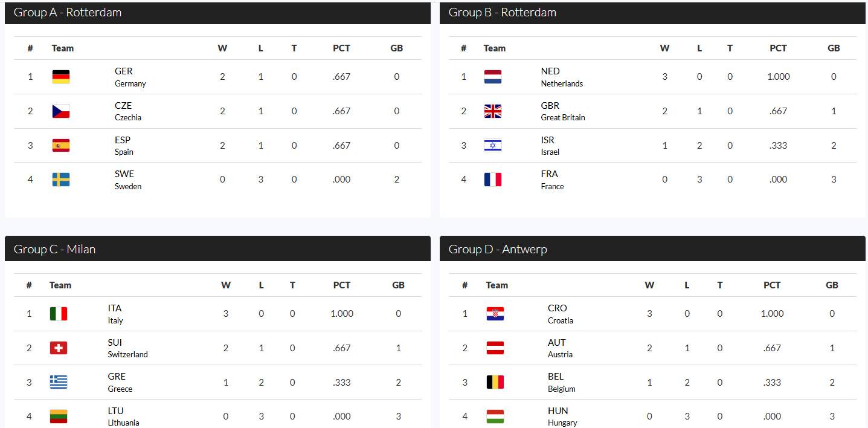Open the Italy team link
This screenshot has height=428, width=868.
(x=115, y=314)
